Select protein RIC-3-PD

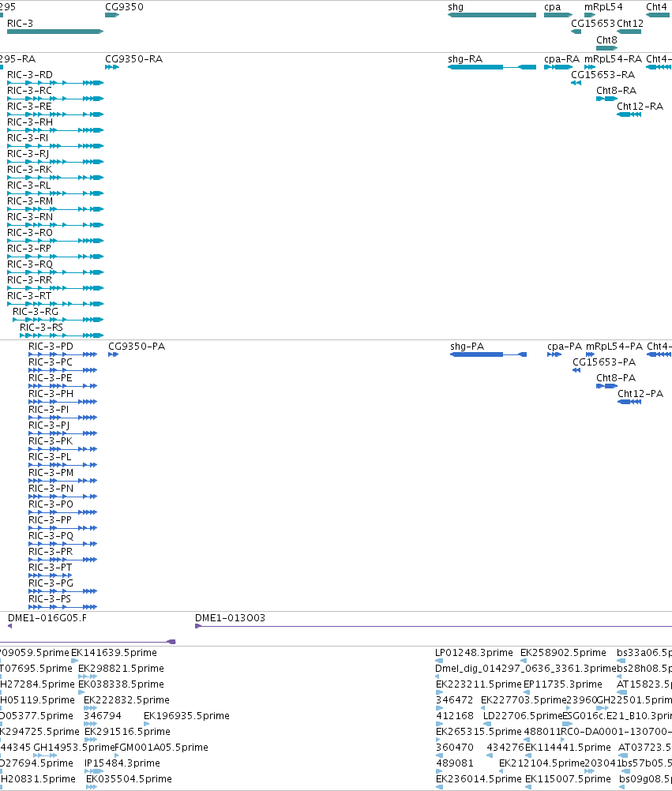click(62, 354)
